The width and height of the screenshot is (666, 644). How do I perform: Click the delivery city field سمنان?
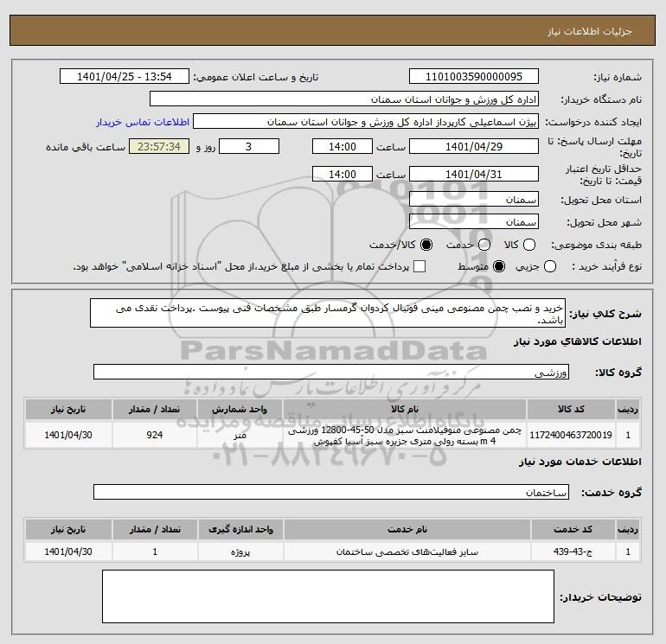coord(474,222)
